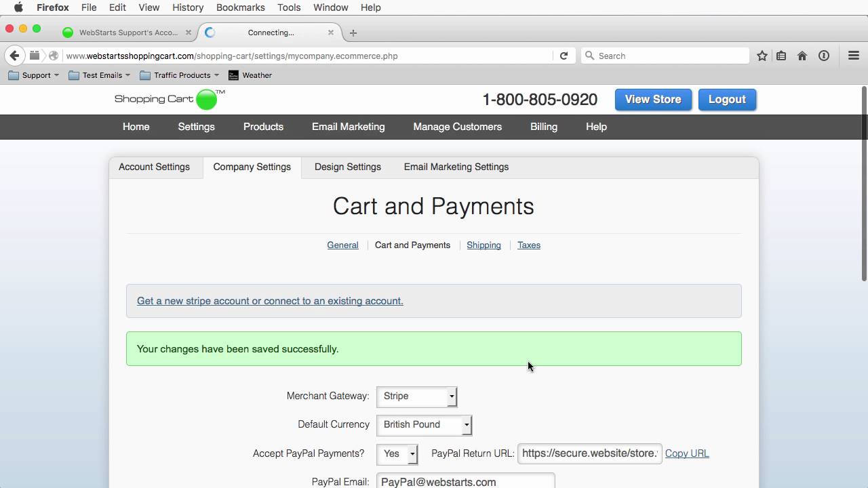This screenshot has width=868, height=488.
Task: Click the browser Search field
Action: [x=665, y=56]
